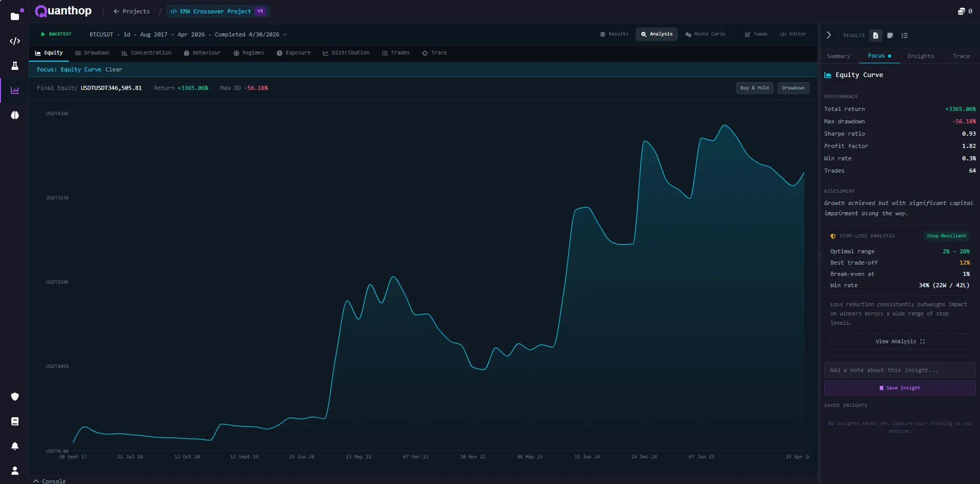Screen dimensions: 980x484
Task: Click the stop-loss analysis shield icon
Action: [x=833, y=236]
